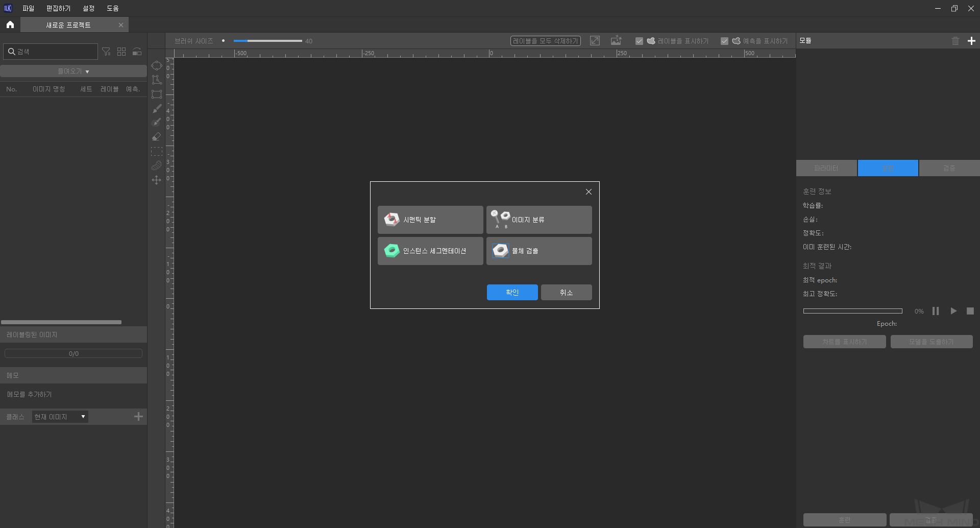Select the rectangle labeling tool

[157, 94]
